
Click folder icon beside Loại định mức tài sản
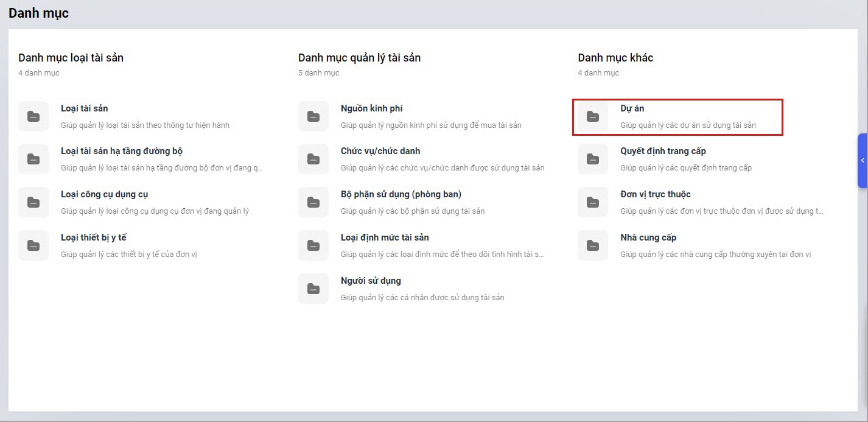[313, 245]
